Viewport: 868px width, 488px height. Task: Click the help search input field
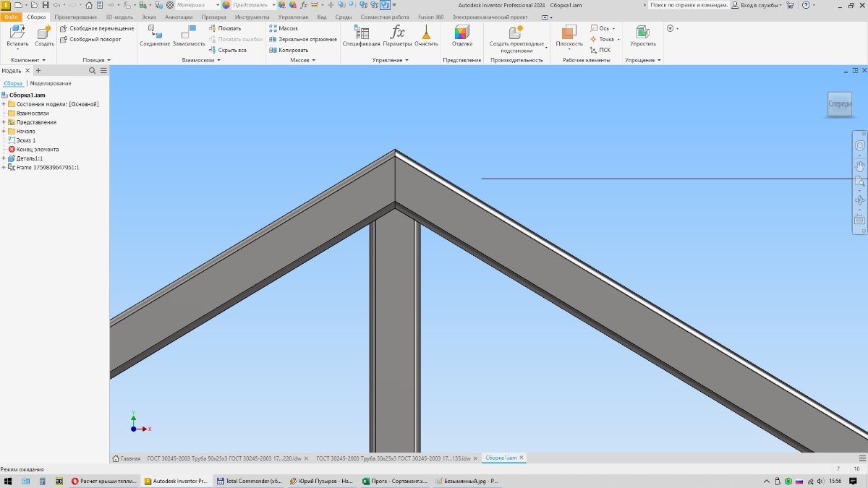coord(686,5)
